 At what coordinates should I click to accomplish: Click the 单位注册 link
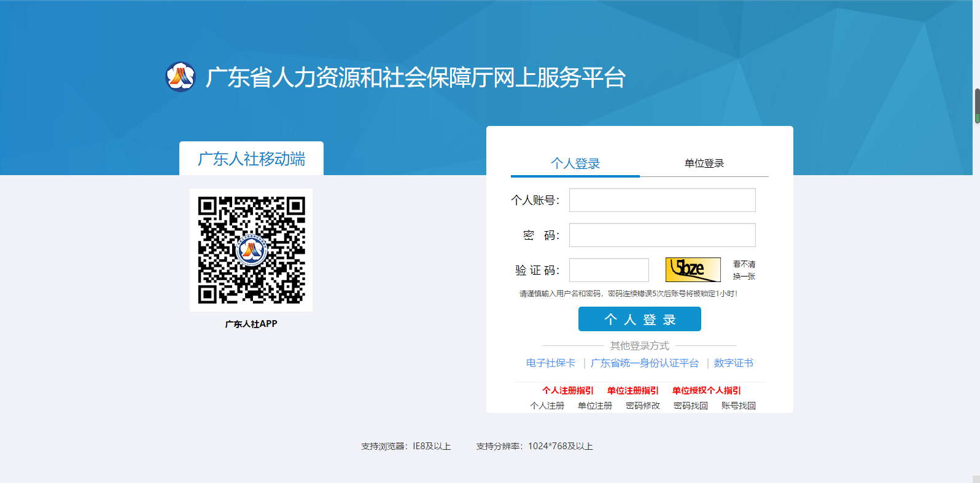tap(595, 406)
